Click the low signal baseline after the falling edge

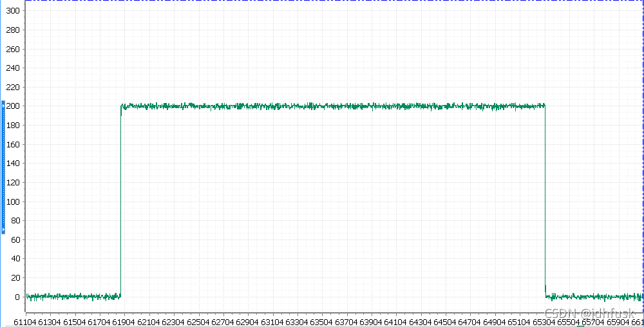594,296
